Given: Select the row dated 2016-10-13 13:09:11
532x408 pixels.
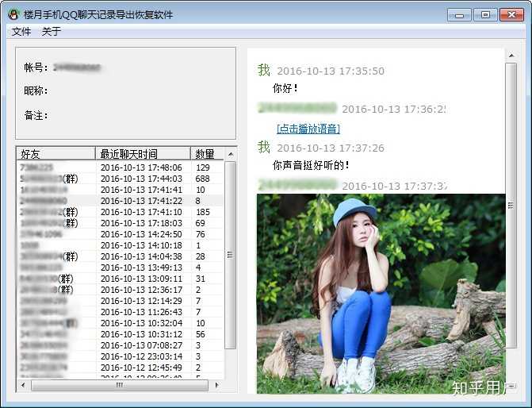Looking at the screenshot, I should pyautogui.click(x=120, y=279).
